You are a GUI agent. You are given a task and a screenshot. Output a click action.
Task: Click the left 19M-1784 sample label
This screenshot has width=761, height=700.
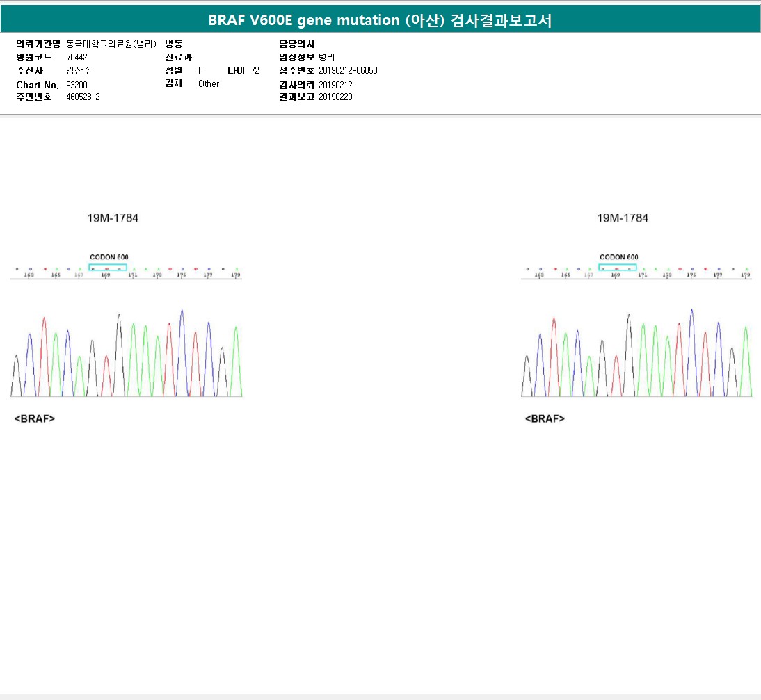coord(113,218)
